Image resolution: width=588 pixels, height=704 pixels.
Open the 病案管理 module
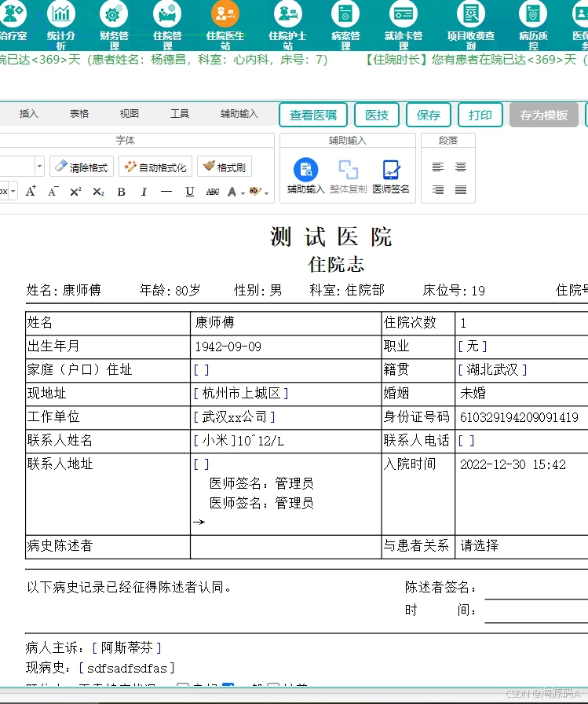coord(345,14)
